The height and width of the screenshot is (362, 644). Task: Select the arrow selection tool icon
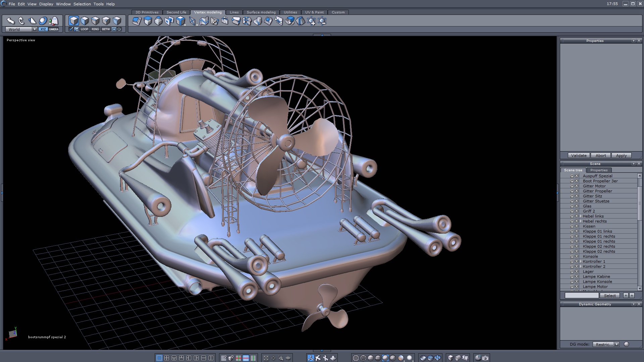10,21
